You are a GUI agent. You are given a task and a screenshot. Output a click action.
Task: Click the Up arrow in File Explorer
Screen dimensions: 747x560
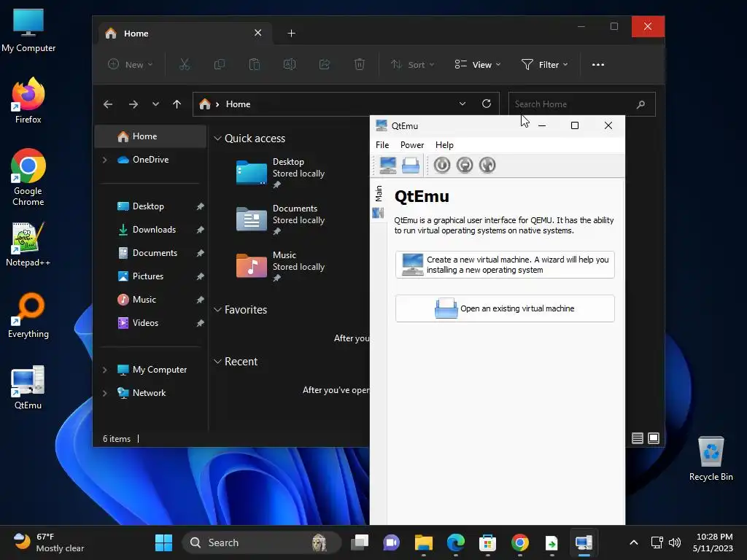(x=177, y=104)
